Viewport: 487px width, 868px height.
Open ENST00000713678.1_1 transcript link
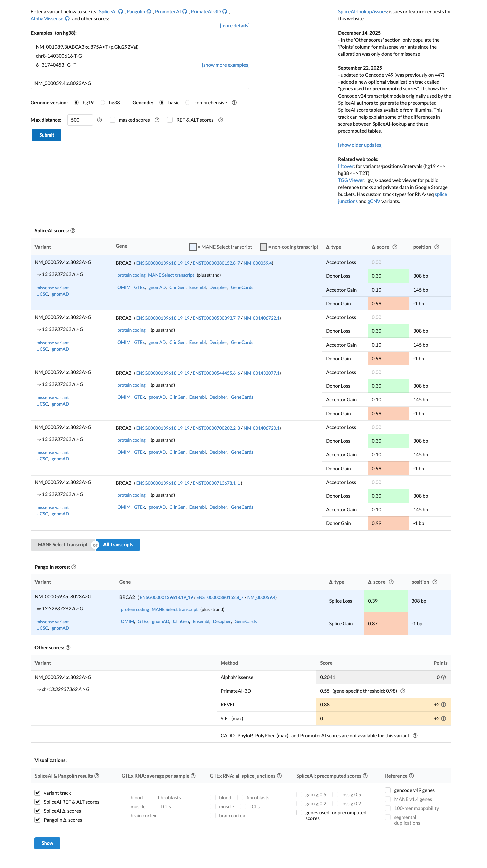click(x=217, y=483)
